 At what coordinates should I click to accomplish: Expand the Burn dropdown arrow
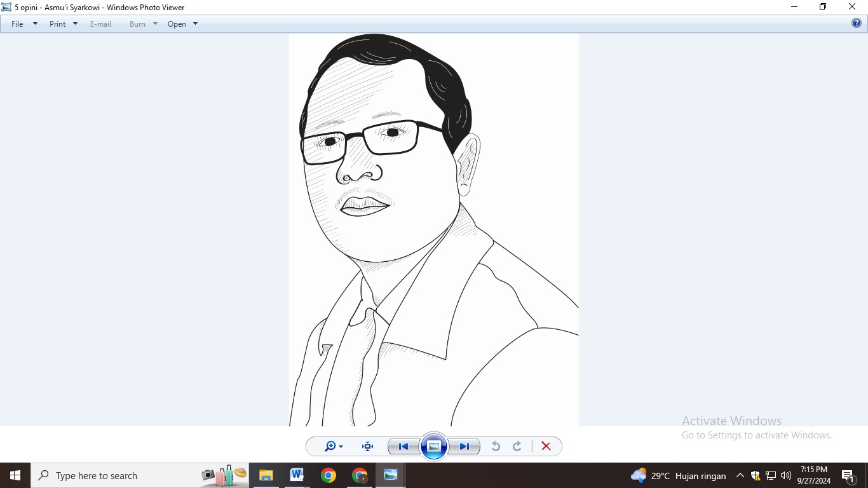coord(155,24)
